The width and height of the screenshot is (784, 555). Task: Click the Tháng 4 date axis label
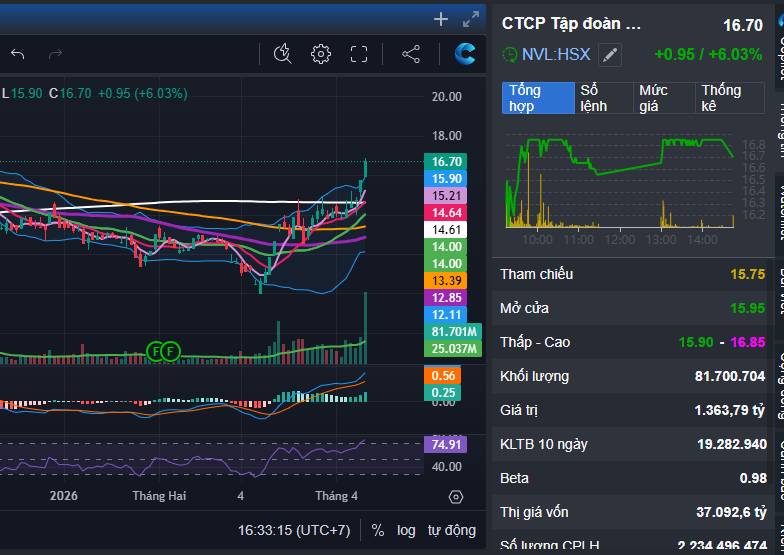coord(336,496)
